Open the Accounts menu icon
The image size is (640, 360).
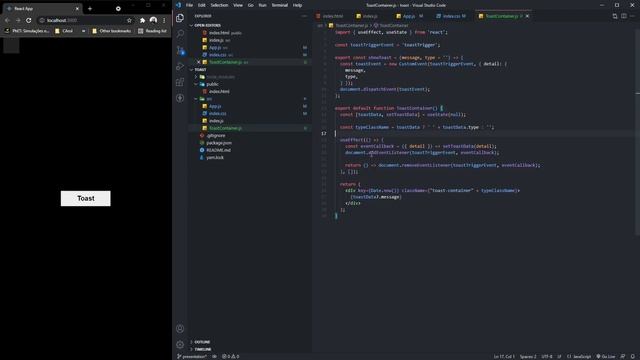click(180, 329)
